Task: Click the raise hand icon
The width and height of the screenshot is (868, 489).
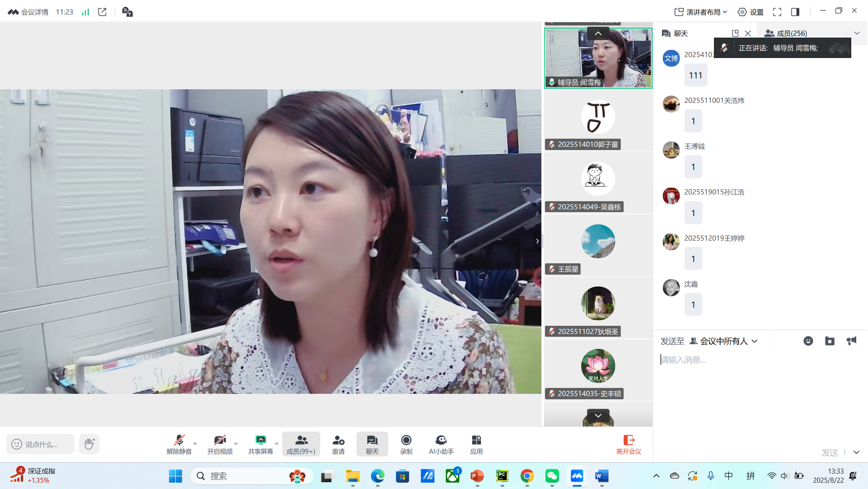Action: click(x=89, y=444)
